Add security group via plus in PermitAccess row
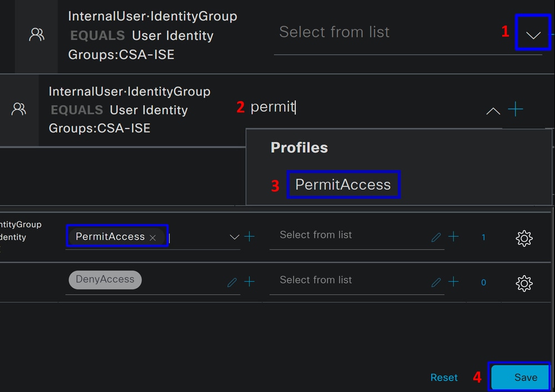555x392 pixels. coord(453,237)
